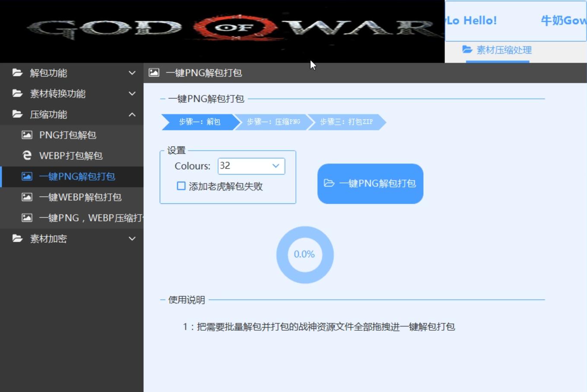587x392 pixels.
Task: Click the 牛奶Gow username text
Action: click(x=564, y=21)
